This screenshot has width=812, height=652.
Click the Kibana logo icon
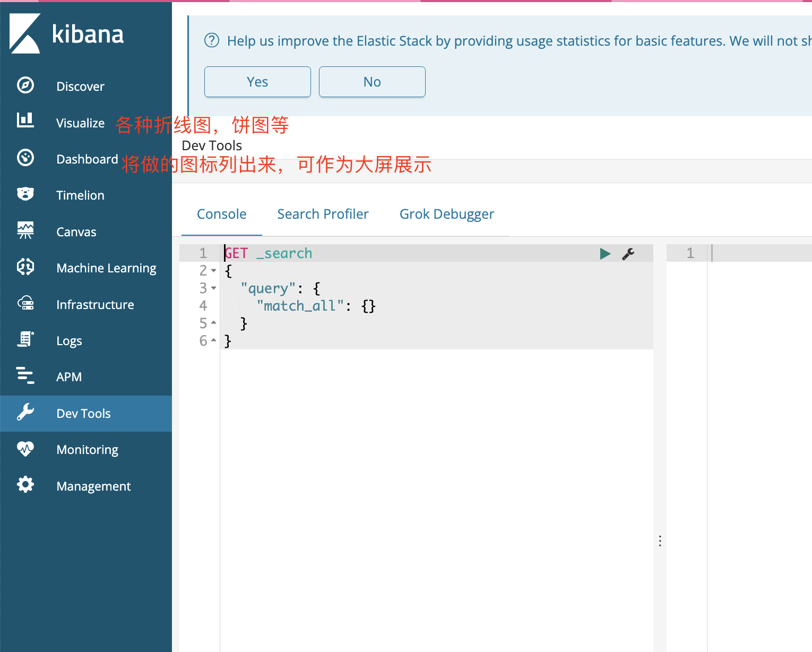(x=25, y=33)
